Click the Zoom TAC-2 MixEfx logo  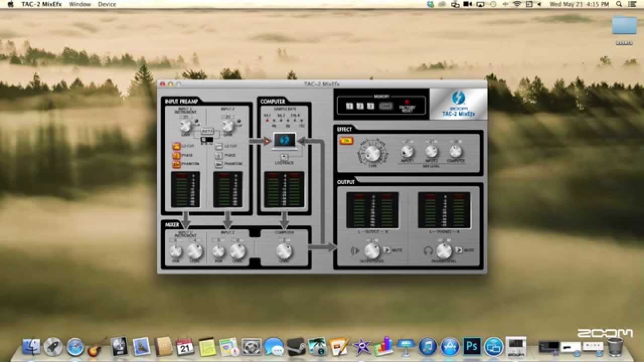pyautogui.click(x=458, y=104)
